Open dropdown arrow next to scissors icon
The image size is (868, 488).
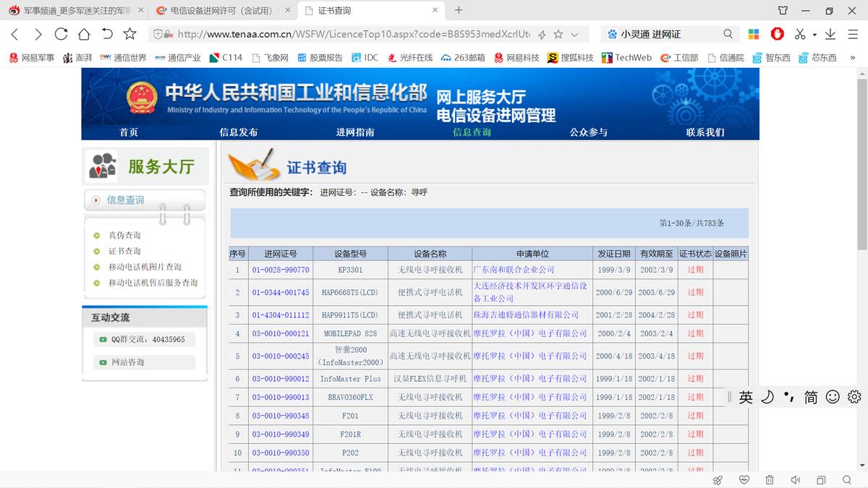click(x=814, y=35)
